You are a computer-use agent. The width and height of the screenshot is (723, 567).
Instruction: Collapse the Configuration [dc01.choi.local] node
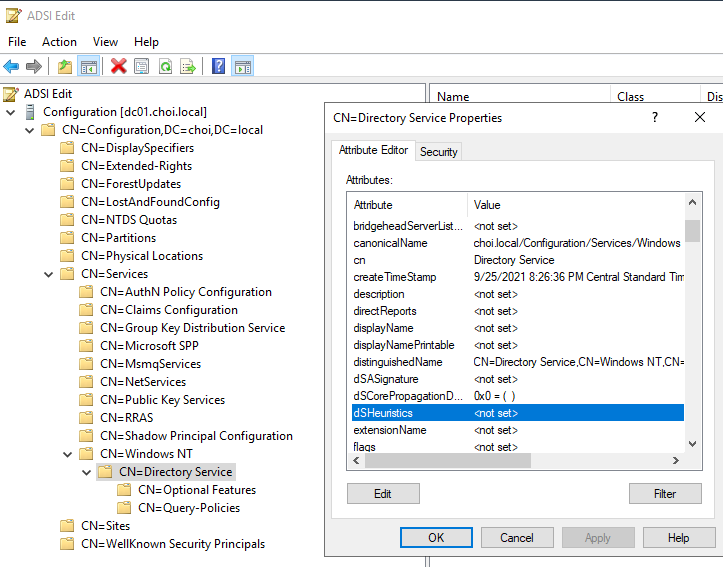pyautogui.click(x=11, y=112)
